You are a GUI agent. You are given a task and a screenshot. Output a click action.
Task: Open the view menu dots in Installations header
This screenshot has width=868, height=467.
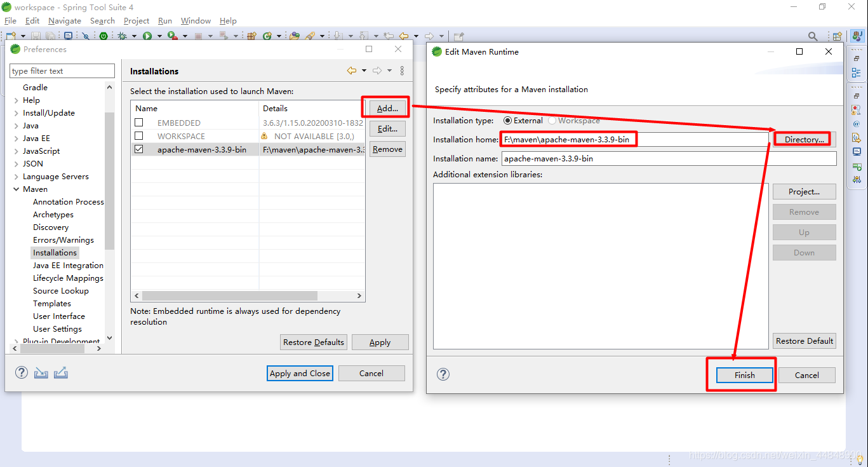[402, 71]
